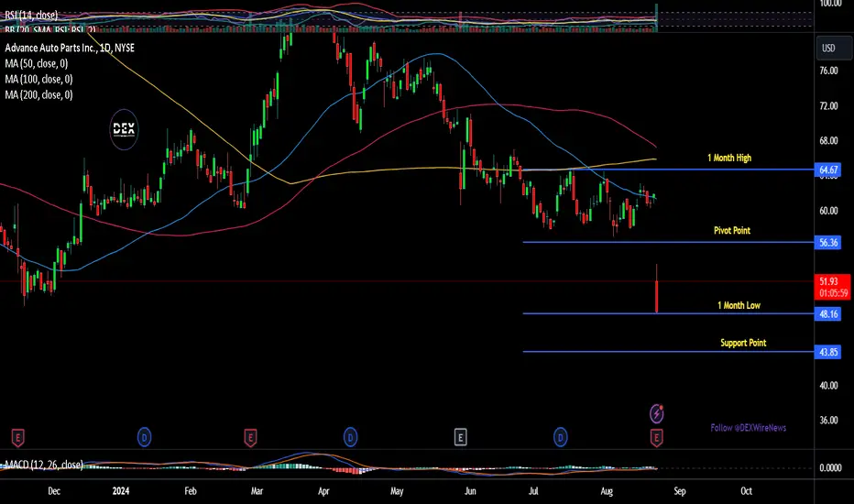
Task: Click the Mar label on the time axis
Action: (257, 491)
